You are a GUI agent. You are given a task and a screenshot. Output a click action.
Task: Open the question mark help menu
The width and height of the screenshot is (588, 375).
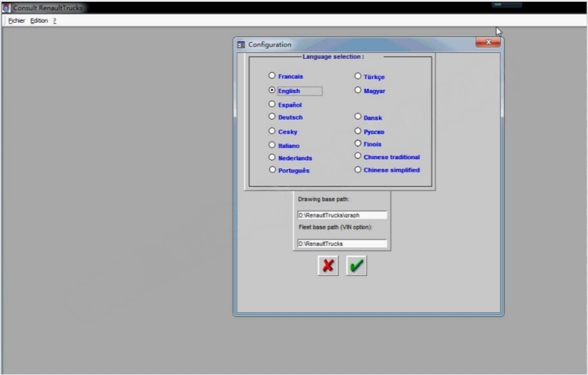click(54, 20)
